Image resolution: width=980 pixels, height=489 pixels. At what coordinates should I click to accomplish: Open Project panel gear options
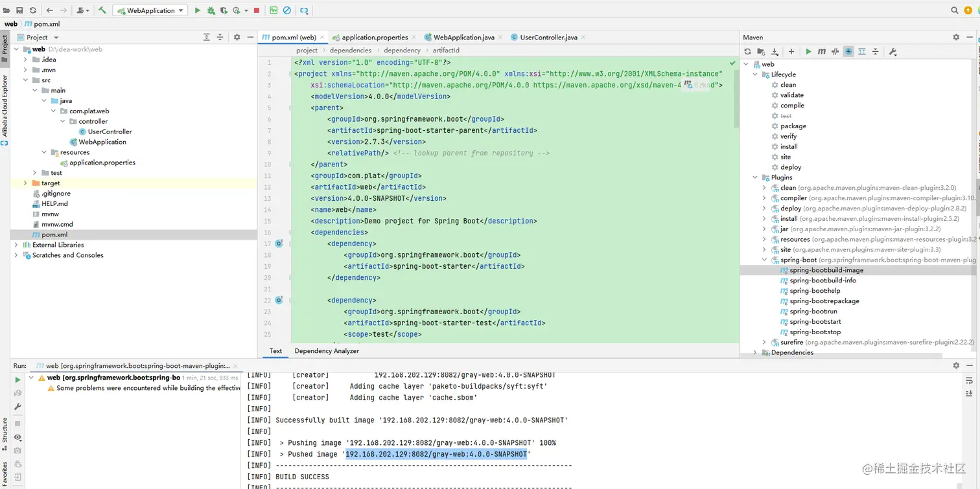(237, 38)
